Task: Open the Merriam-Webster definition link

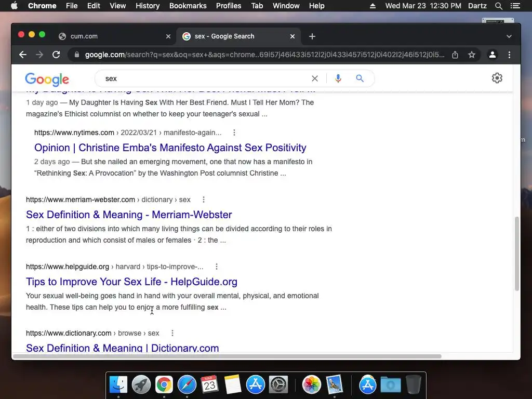Action: click(x=129, y=215)
